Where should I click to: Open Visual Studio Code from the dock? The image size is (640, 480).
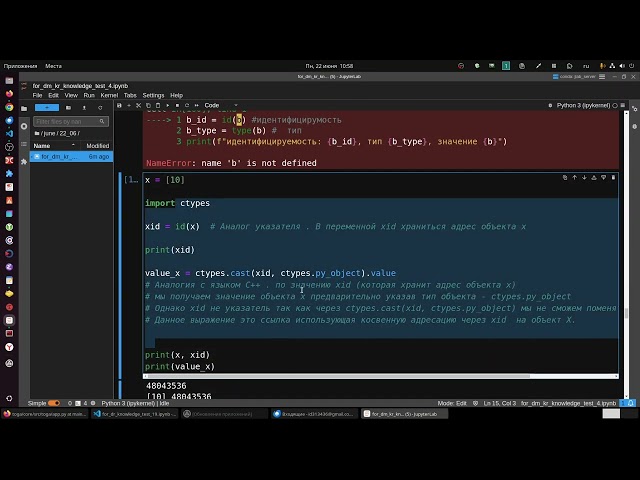tap(9, 133)
